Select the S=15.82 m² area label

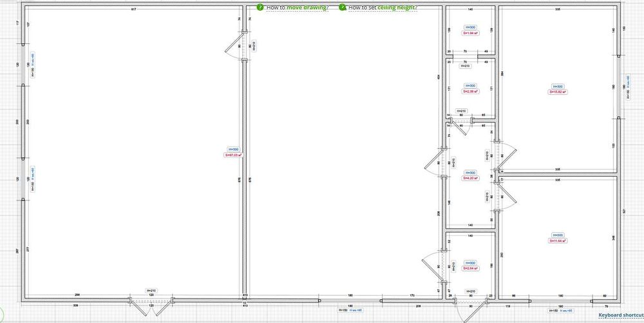558,92
